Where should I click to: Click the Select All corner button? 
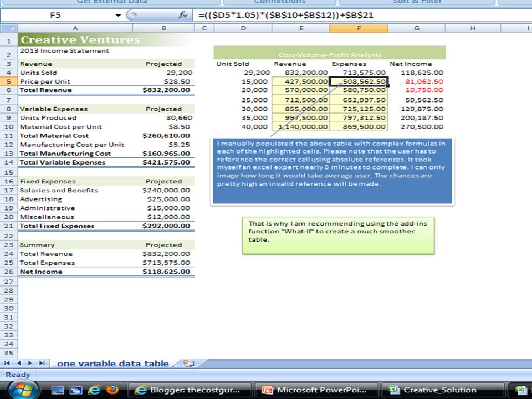[9, 28]
